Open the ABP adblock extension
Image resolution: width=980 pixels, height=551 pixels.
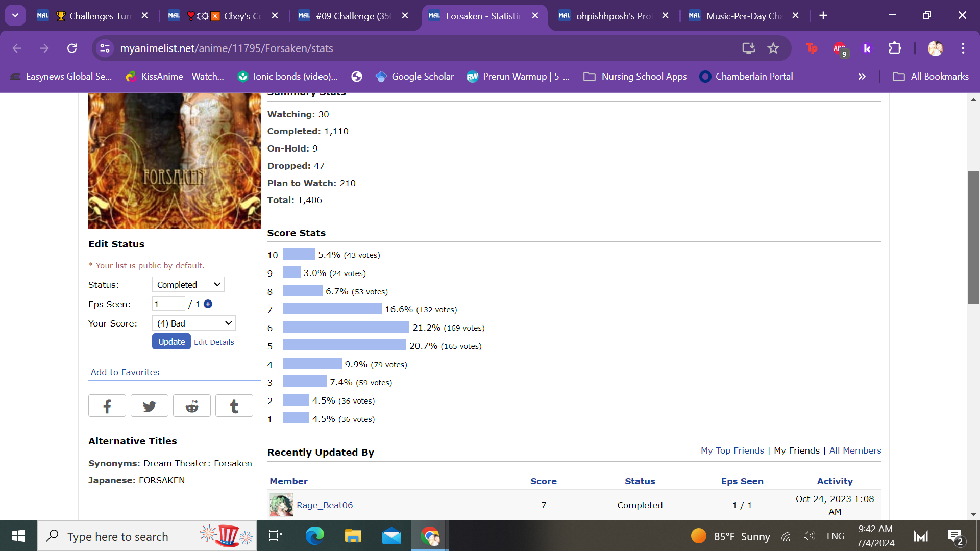[x=840, y=48]
